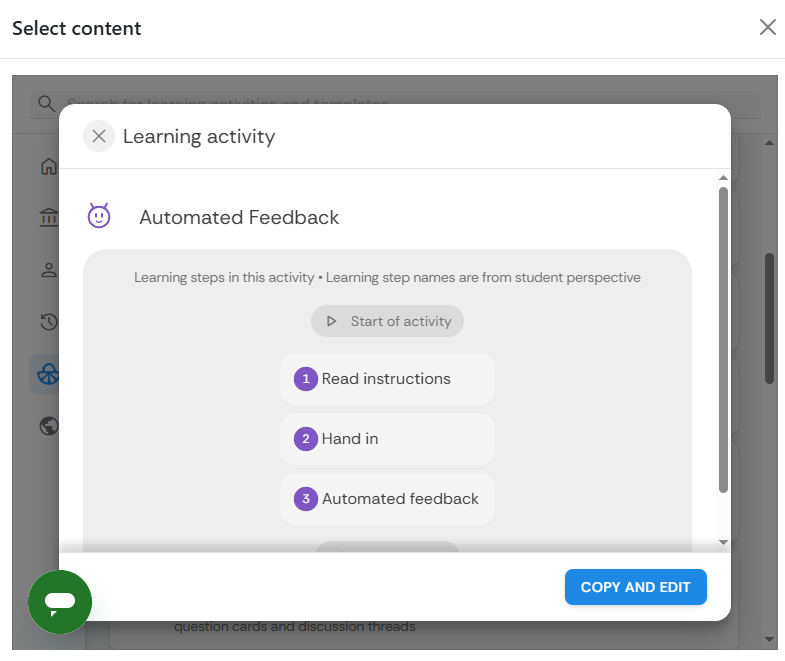Click the dialog scrollbar down arrow
785x661 pixels.
(x=723, y=542)
